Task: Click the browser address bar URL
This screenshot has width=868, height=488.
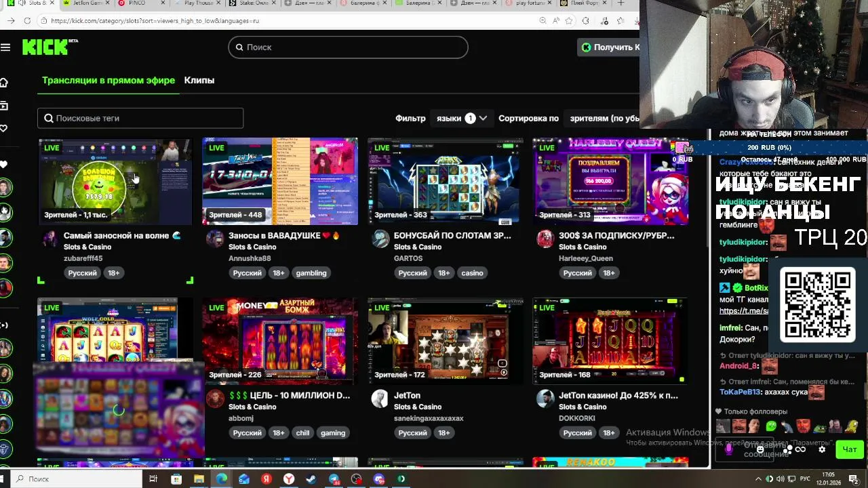Action: click(155, 20)
